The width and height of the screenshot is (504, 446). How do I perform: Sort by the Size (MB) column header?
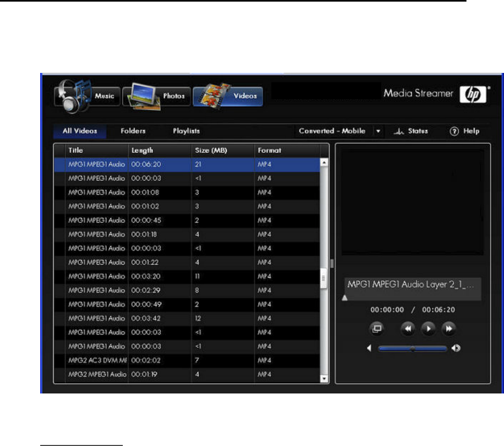click(x=223, y=151)
